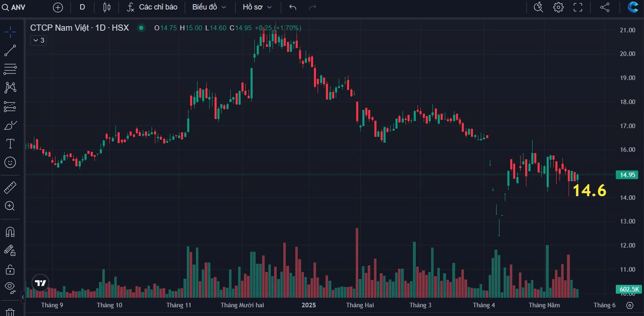Pick the text annotation tool
This screenshot has height=316, width=644.
pos(10,144)
